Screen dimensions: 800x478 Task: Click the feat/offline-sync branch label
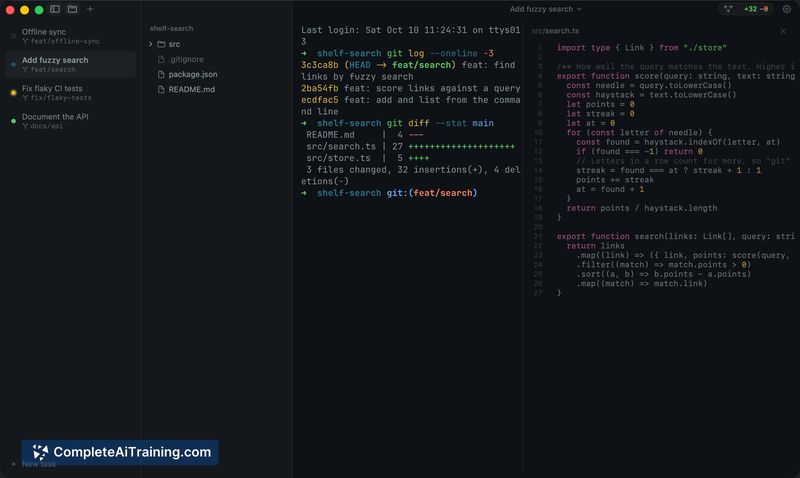(x=61, y=41)
